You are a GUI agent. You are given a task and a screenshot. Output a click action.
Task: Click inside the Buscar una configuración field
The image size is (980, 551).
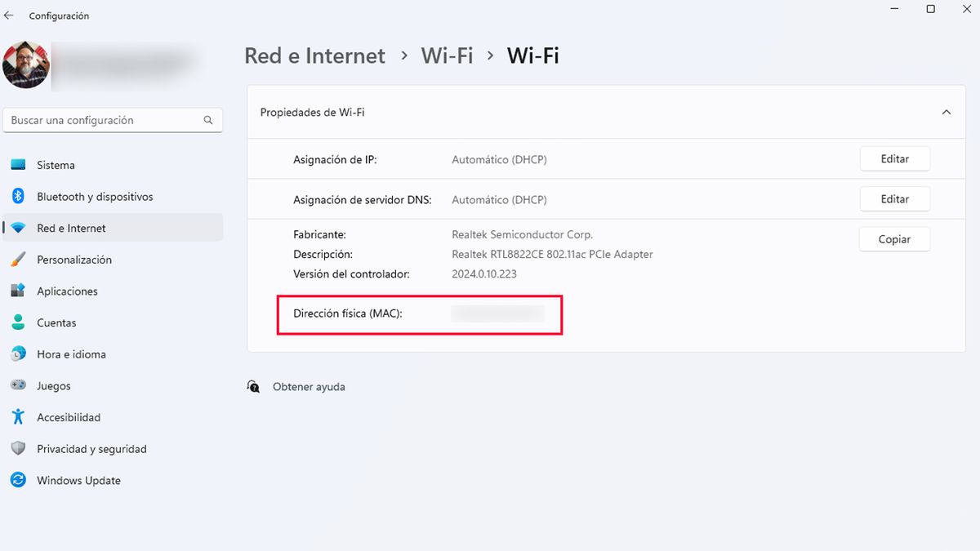tap(106, 119)
